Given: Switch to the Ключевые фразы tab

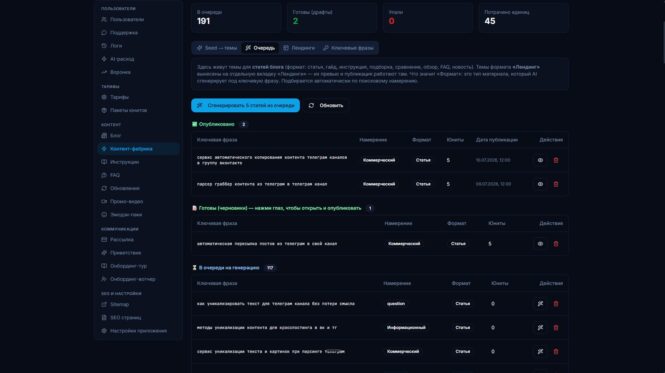Looking at the screenshot, I should [348, 48].
